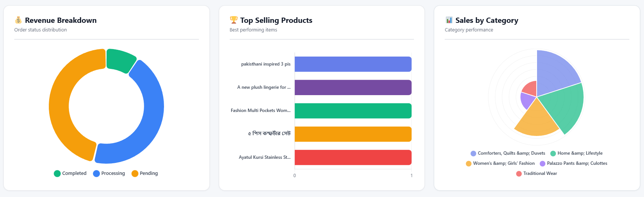Click the trophy icon beside Top Selling Products
Screen dimensions: 644x197
click(x=233, y=20)
